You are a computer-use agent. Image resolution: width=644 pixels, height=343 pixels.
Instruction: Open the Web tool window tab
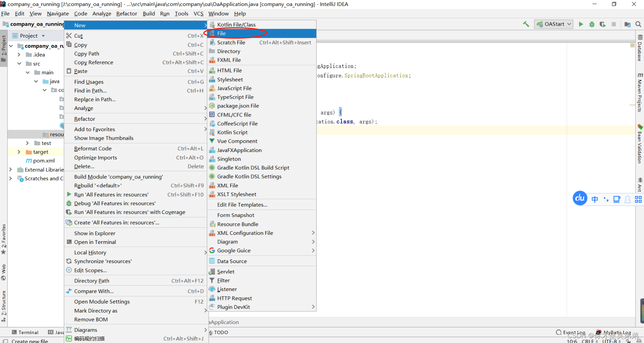(4, 272)
